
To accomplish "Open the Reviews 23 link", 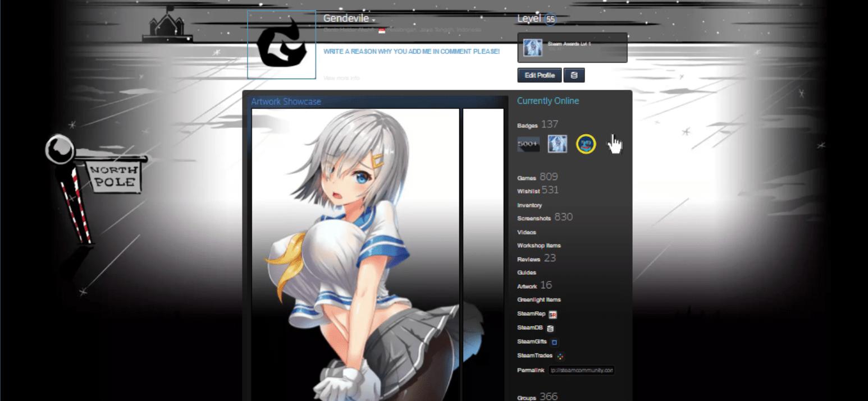I will (536, 259).
